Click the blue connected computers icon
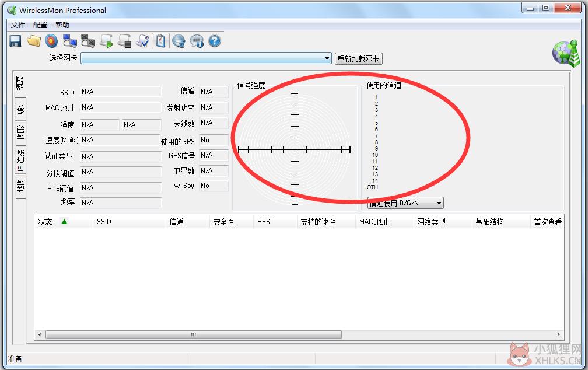 70,41
